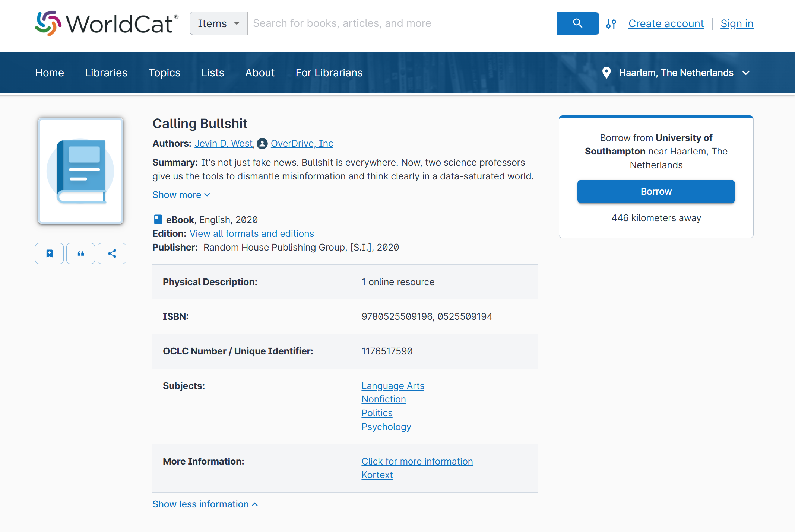795x532 pixels.
Task: Go to For Librarians menu
Action: click(329, 73)
